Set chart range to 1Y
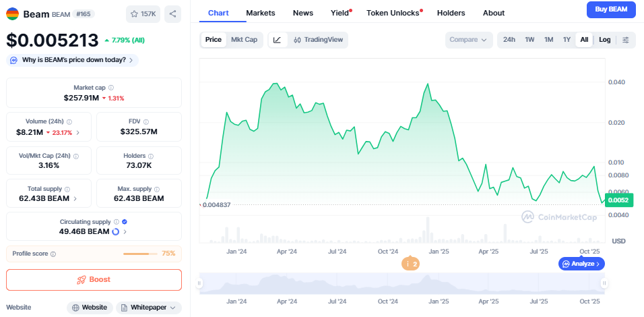The height and width of the screenshot is (317, 644). click(567, 40)
